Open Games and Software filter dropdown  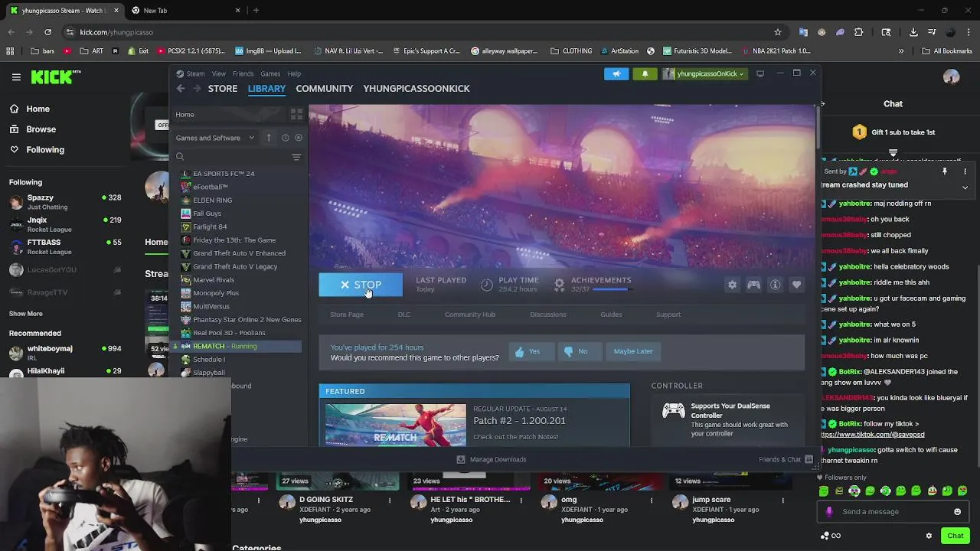215,138
